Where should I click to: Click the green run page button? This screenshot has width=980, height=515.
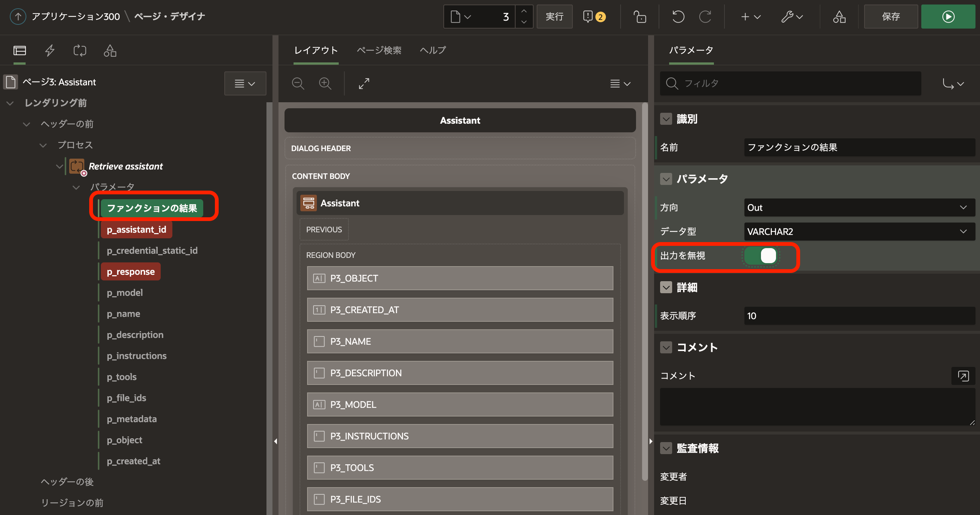(x=948, y=17)
